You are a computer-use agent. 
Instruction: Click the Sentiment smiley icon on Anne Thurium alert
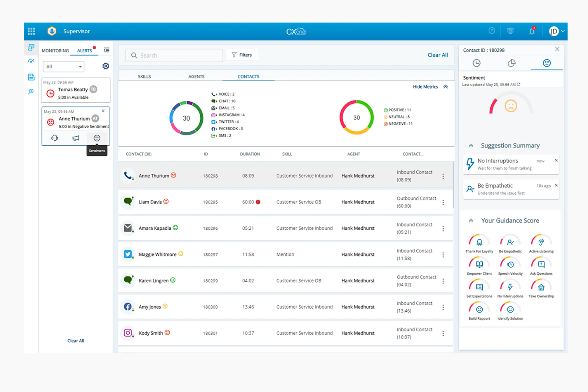tap(97, 138)
